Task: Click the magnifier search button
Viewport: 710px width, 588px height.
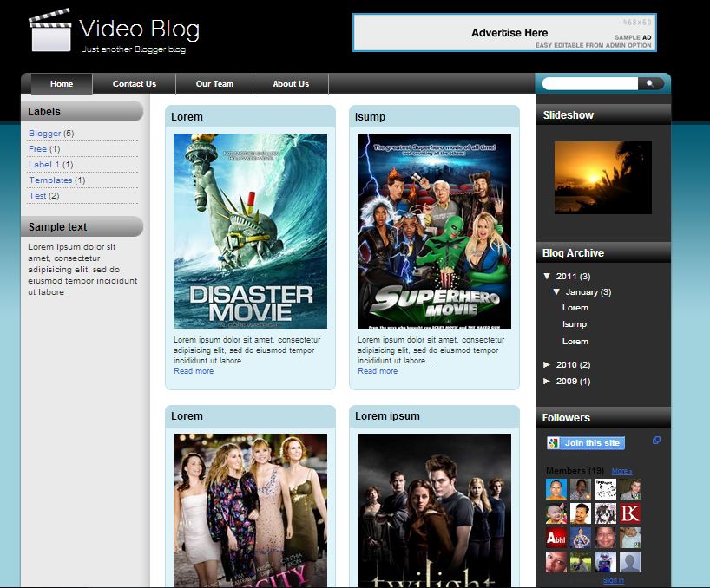Action: point(650,83)
